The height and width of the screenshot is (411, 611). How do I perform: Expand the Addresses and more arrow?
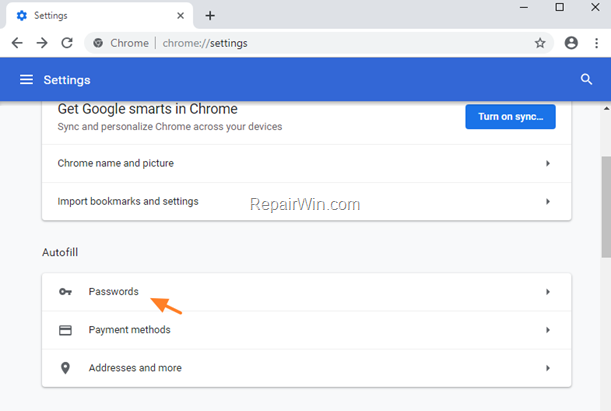click(x=547, y=368)
